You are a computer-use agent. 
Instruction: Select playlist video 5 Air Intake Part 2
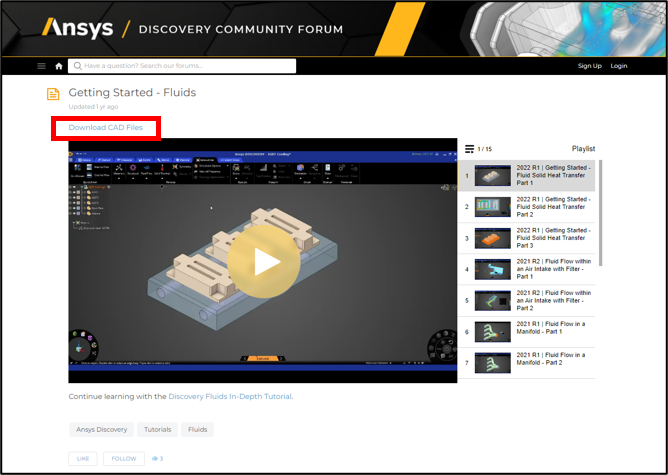(526, 301)
